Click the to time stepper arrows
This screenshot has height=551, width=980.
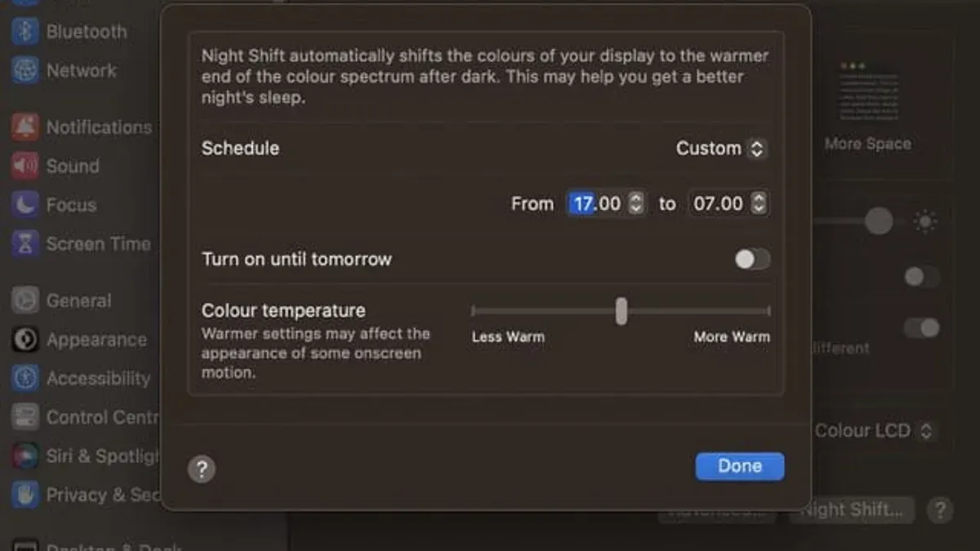(759, 203)
